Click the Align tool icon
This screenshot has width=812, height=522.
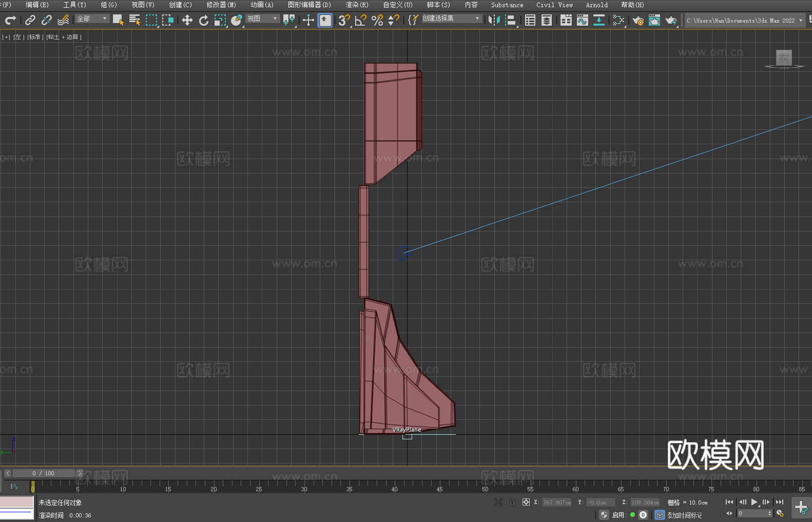pyautogui.click(x=511, y=20)
